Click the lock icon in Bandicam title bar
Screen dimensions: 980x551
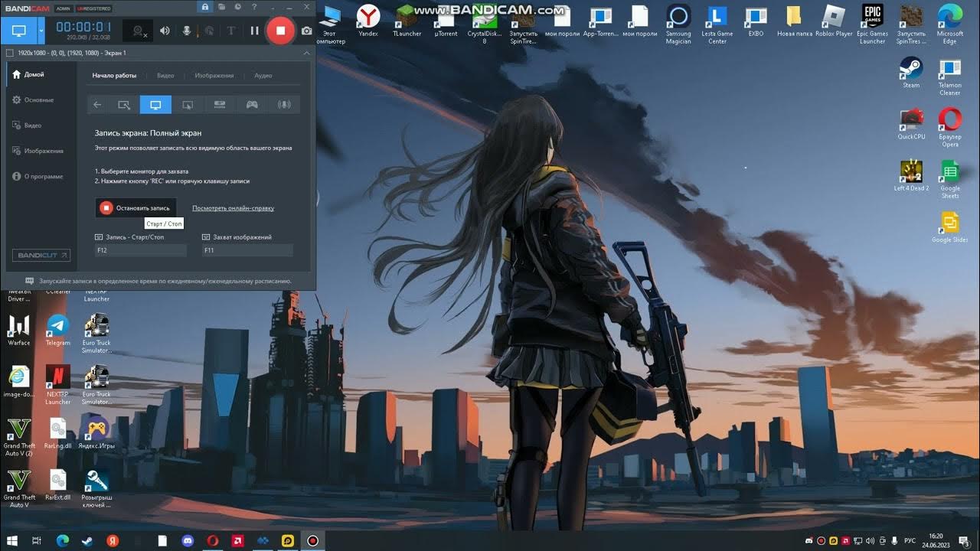[x=204, y=7]
